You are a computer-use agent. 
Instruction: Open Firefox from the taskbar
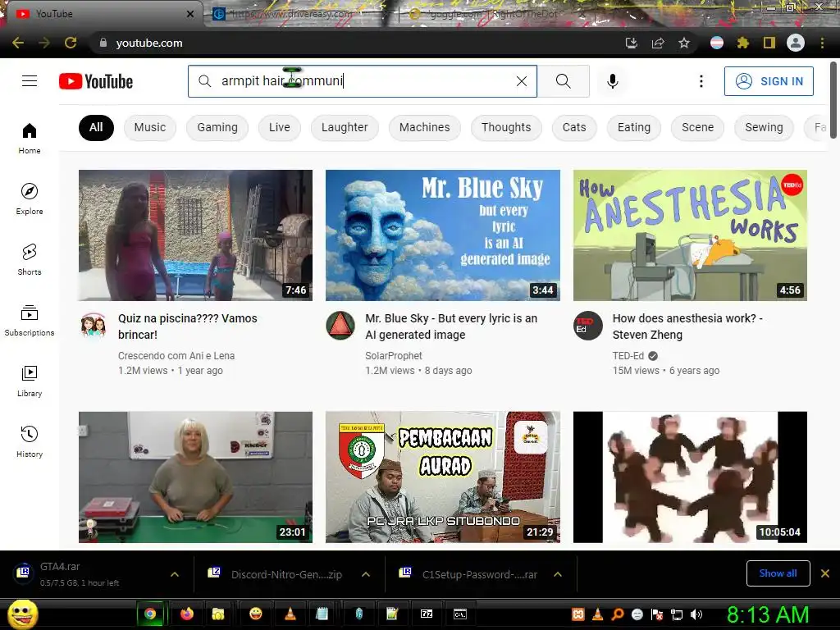(x=186, y=614)
